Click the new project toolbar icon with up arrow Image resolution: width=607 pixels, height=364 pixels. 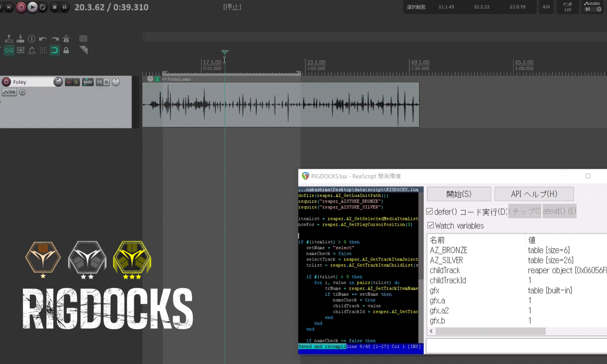9,38
